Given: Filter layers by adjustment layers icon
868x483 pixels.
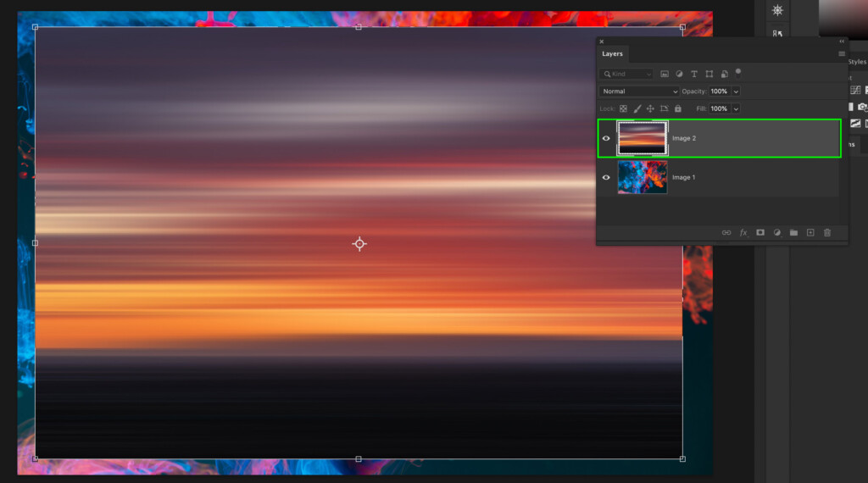Looking at the screenshot, I should tap(679, 74).
